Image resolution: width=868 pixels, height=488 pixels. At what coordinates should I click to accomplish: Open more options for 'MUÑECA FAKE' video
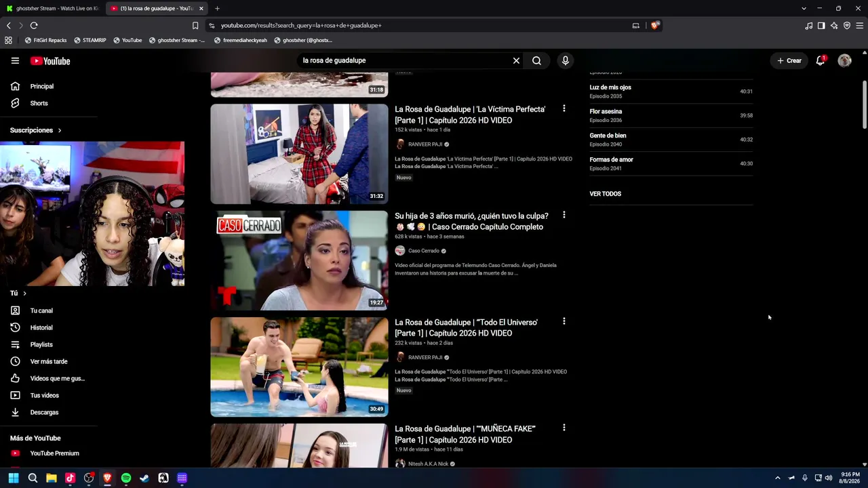click(564, 428)
